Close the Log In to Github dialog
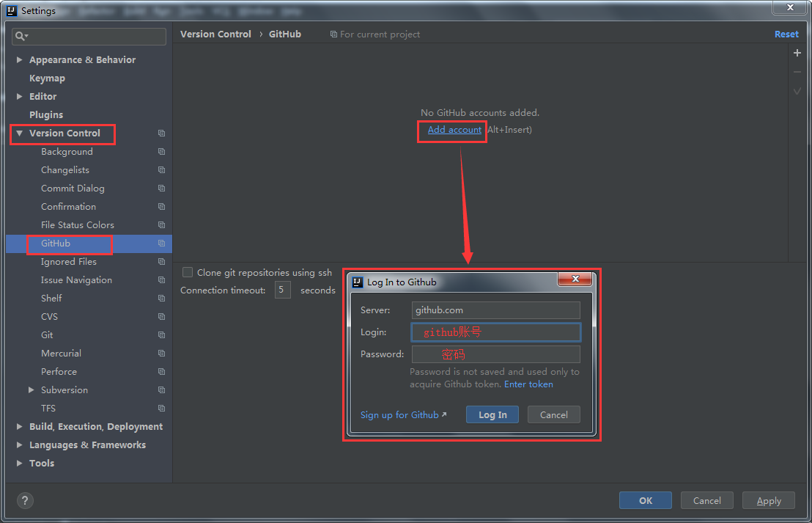 (575, 279)
